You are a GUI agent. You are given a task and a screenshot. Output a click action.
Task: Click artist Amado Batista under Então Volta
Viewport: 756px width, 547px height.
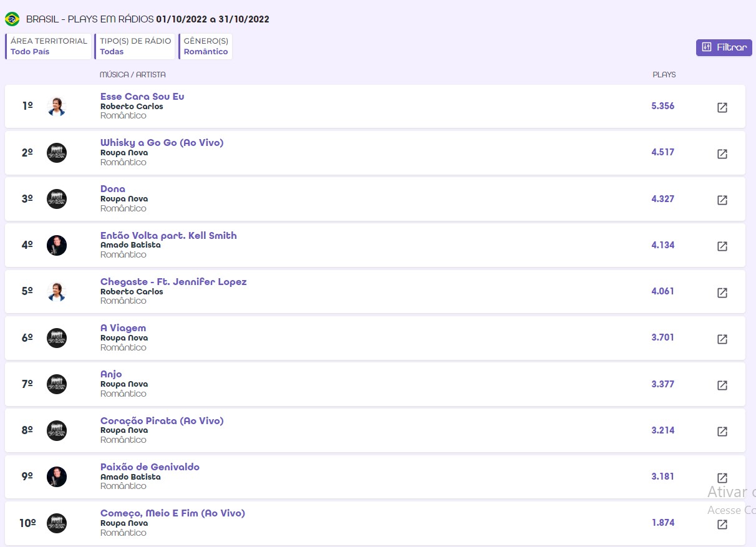pyautogui.click(x=130, y=245)
